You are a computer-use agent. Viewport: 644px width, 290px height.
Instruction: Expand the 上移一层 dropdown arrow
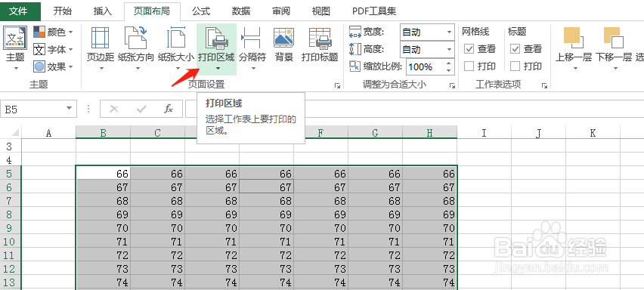(575, 68)
